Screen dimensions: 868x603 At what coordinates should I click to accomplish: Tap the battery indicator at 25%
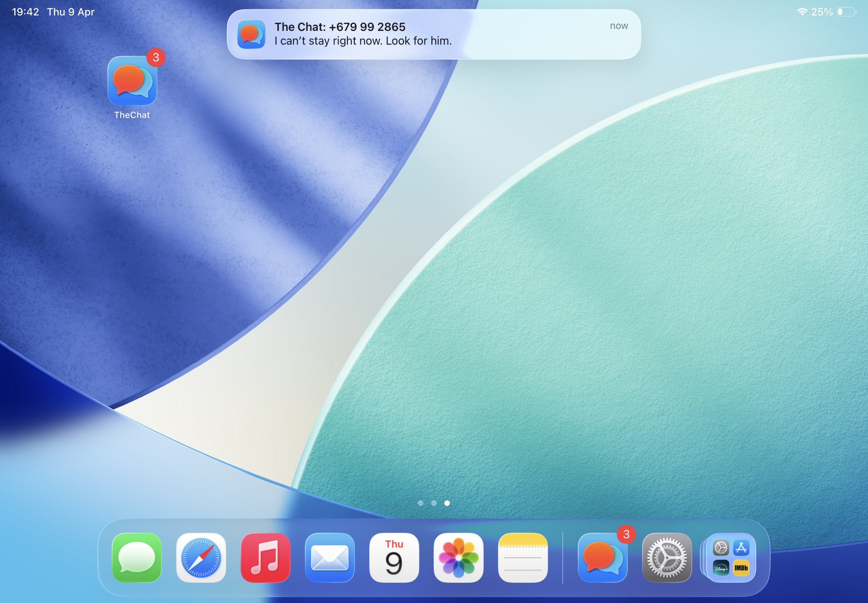point(846,12)
